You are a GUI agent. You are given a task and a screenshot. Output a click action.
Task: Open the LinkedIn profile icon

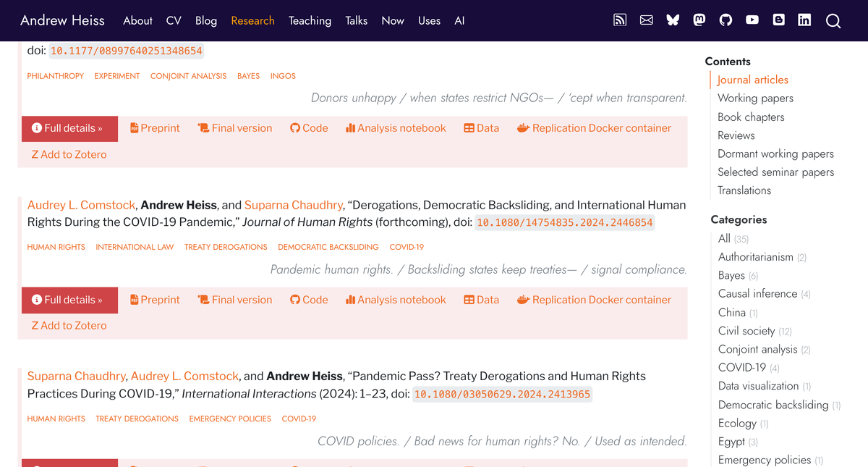point(804,20)
